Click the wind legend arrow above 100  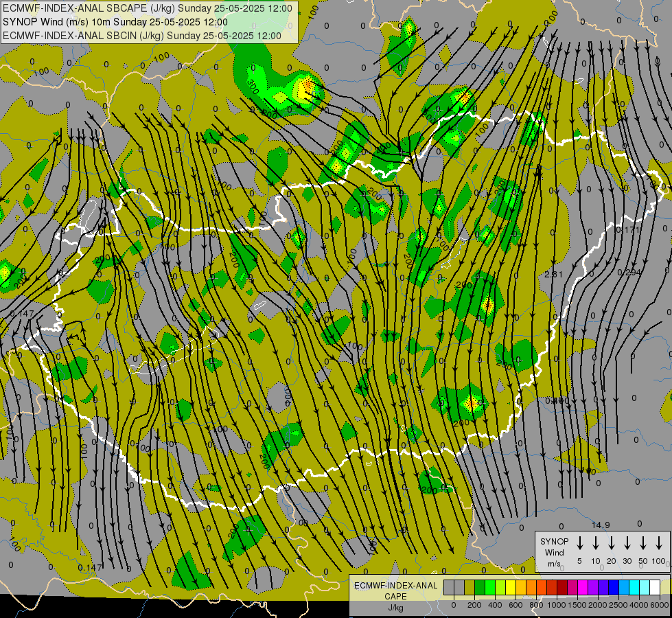pos(659,543)
